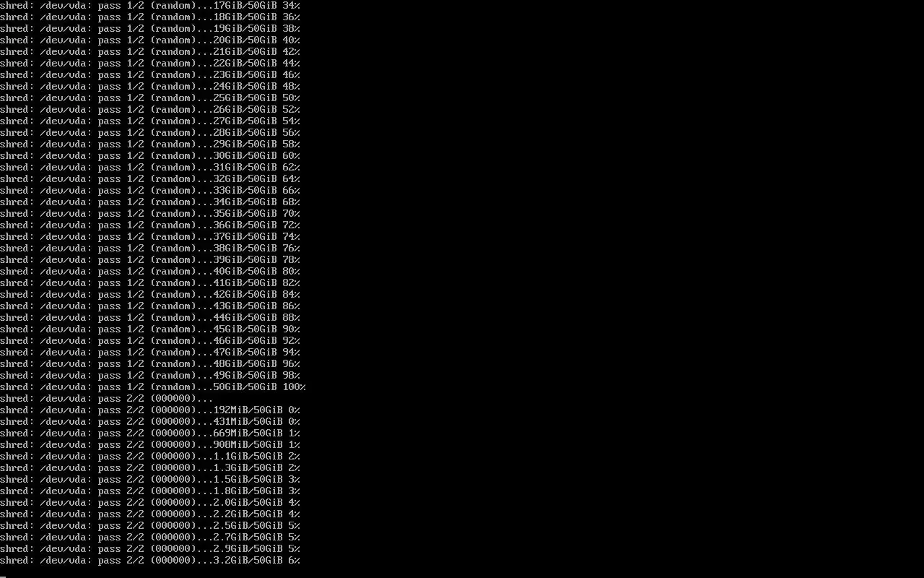
Task: Click the line showing 17GiB/50GiB 34%
Action: (x=150, y=5)
